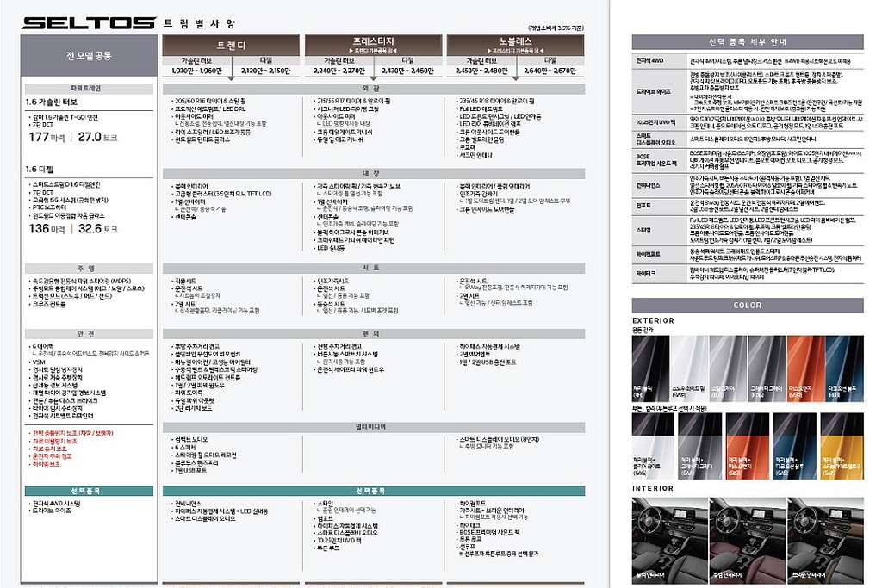Viewport: 882px width, 588px height.
Task: Click the red 전방 충돌방지 보조 safety item
Action: [x=72, y=433]
